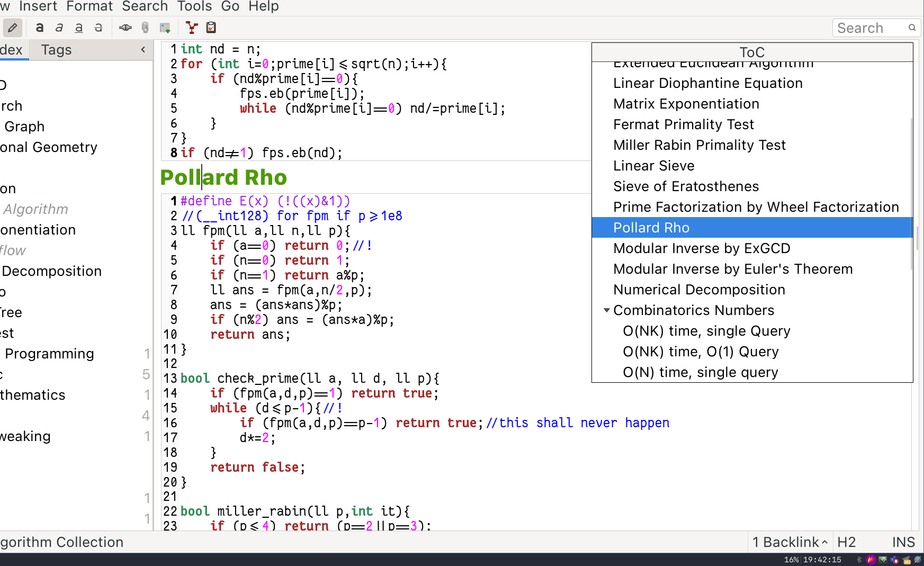The image size is (924, 566).
Task: Select O(N) time, single query
Action: [x=700, y=372]
